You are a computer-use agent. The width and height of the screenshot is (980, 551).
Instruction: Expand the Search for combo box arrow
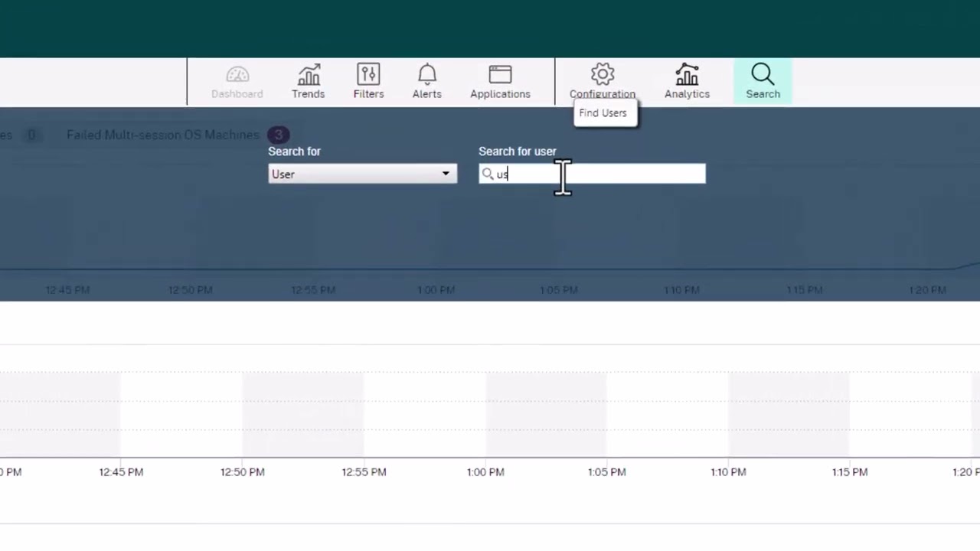pyautogui.click(x=446, y=174)
